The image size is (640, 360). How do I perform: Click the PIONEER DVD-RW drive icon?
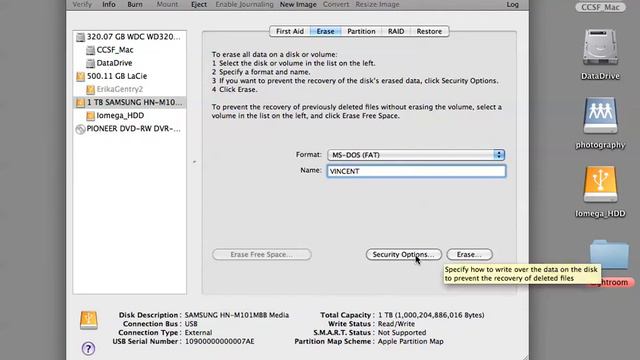coord(80,129)
